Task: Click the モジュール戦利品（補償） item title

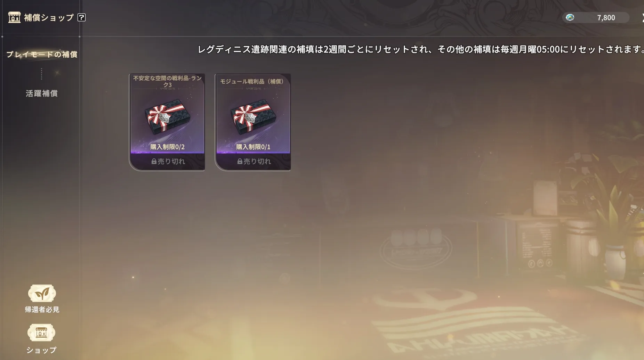Action: [253, 81]
